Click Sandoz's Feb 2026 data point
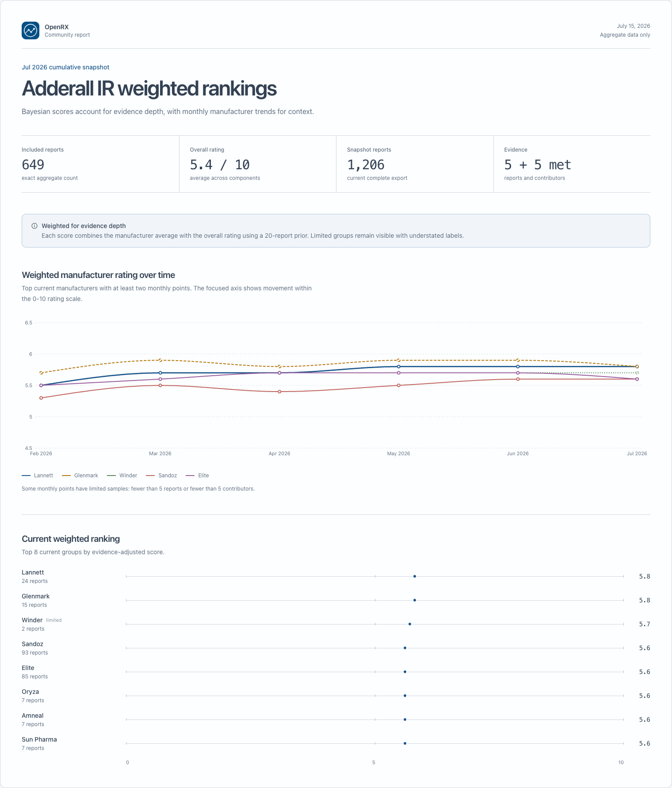Screen dimensions: 672x788 pyautogui.click(x=41, y=398)
